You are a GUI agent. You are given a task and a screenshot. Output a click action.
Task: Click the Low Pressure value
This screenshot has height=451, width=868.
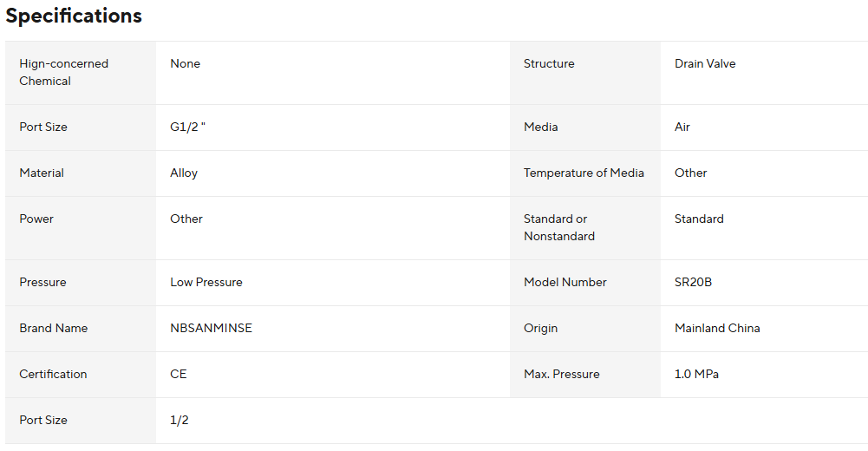pyautogui.click(x=206, y=282)
